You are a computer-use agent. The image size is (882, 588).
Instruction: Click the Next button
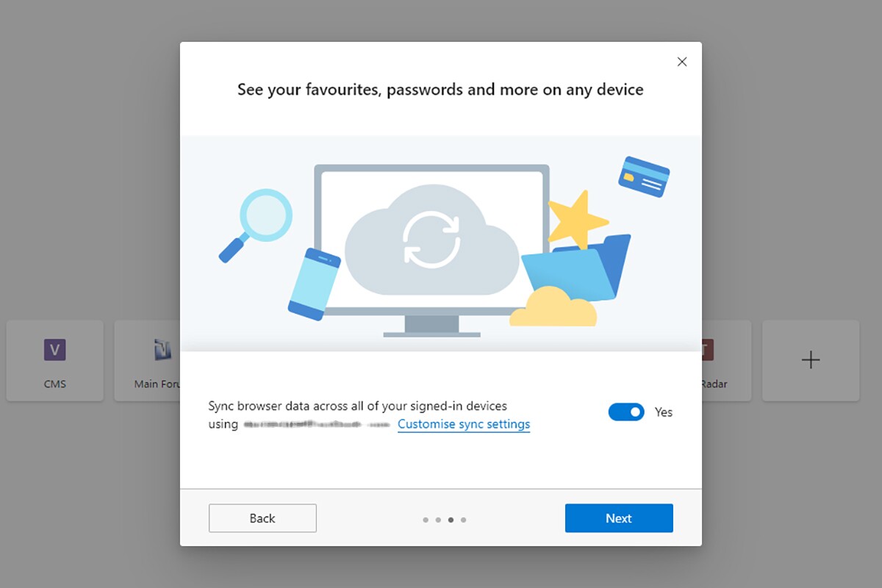click(619, 518)
